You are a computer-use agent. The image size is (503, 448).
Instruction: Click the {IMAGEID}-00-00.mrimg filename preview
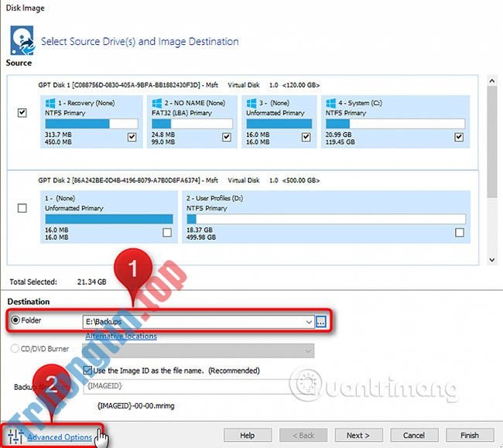(x=136, y=406)
